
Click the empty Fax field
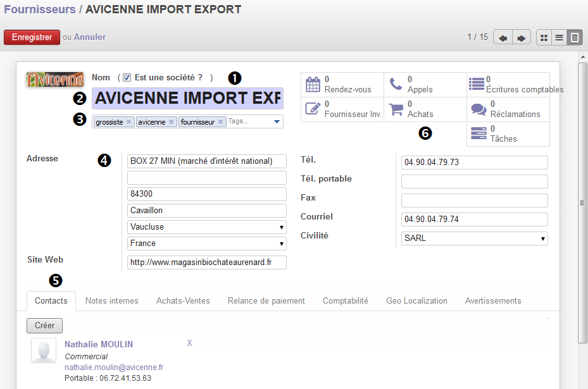click(x=474, y=201)
